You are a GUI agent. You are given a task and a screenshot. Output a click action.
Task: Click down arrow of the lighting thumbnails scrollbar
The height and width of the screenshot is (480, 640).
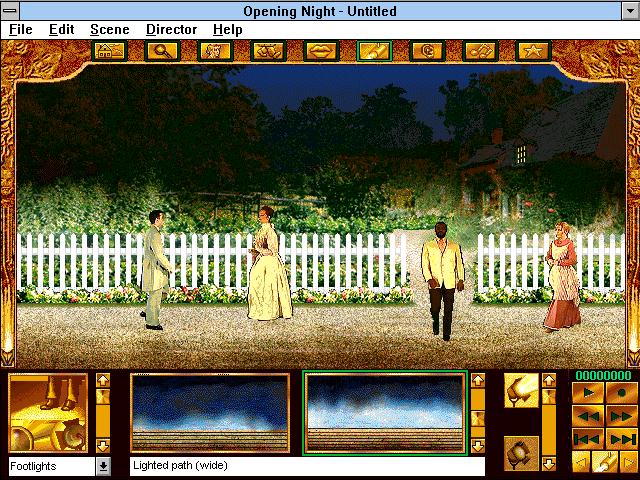(x=478, y=445)
